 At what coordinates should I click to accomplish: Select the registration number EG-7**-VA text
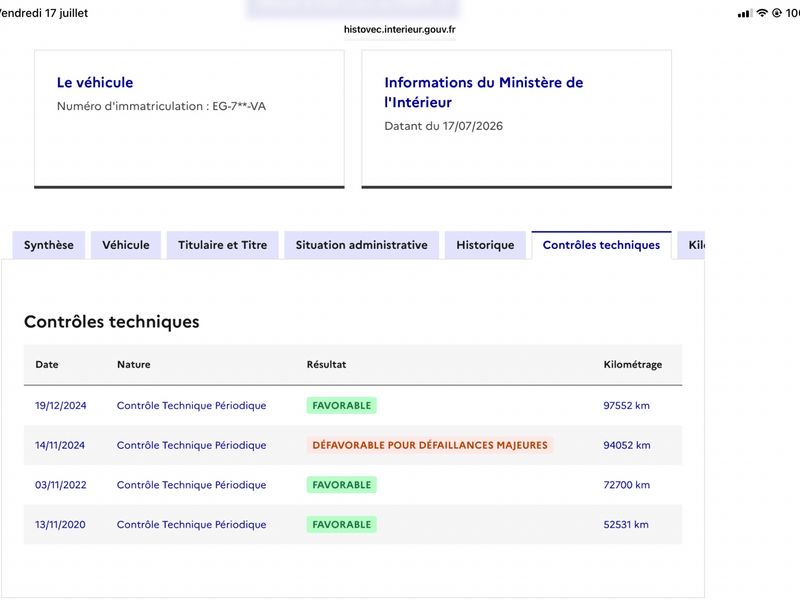click(239, 106)
